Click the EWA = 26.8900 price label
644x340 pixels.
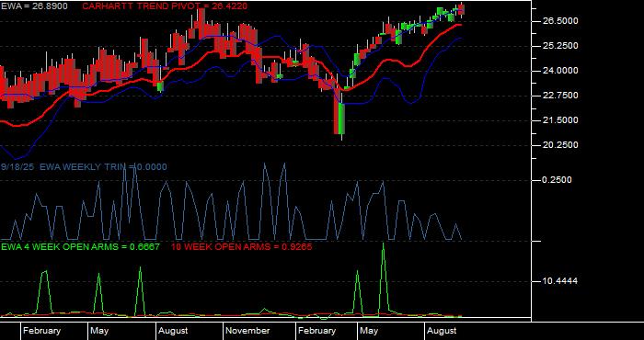coord(34,6)
